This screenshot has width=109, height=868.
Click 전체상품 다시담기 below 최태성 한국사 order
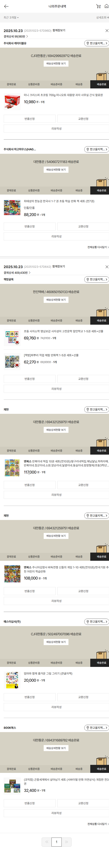click(98, 247)
